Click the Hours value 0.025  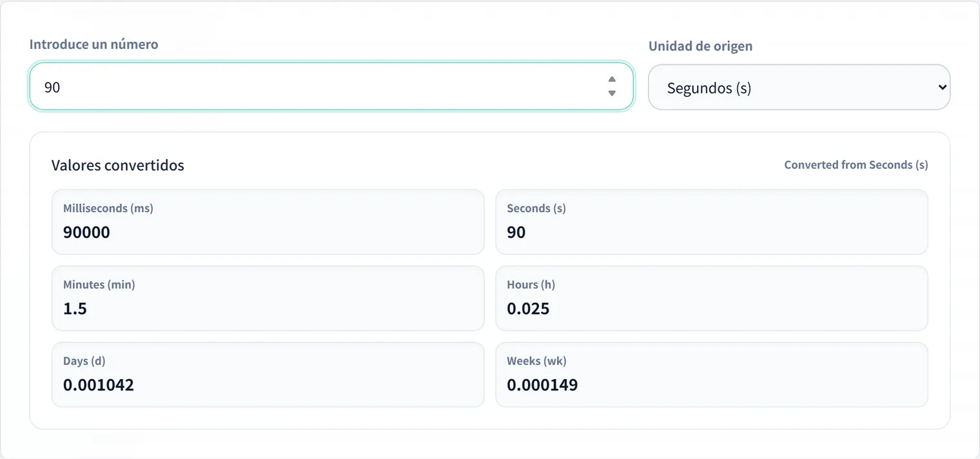[528, 309]
